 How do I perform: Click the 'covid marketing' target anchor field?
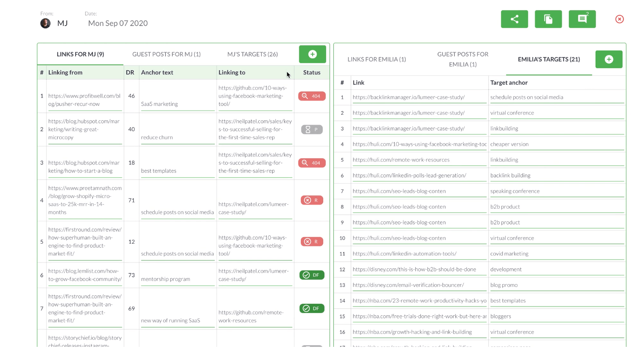pos(557,253)
